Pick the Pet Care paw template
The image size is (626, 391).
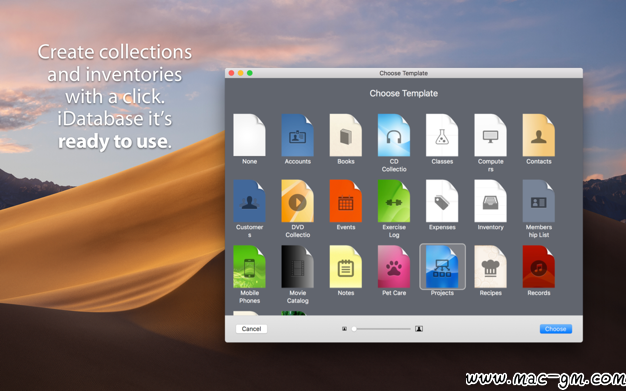tap(394, 267)
